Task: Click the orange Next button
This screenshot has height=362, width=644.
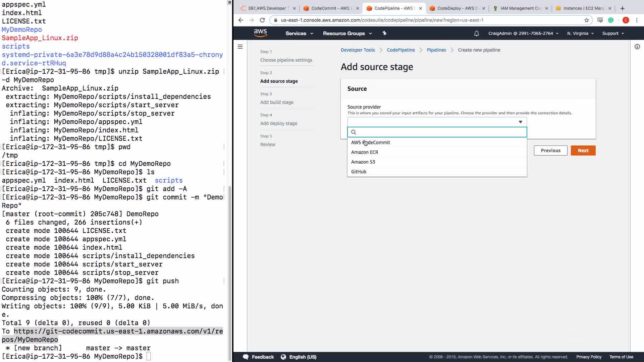Action: (583, 150)
